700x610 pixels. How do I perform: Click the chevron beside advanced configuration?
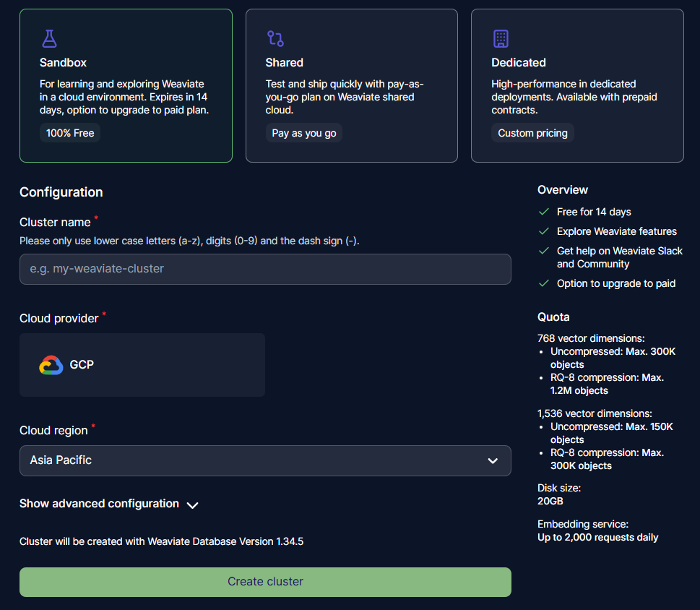coord(192,505)
